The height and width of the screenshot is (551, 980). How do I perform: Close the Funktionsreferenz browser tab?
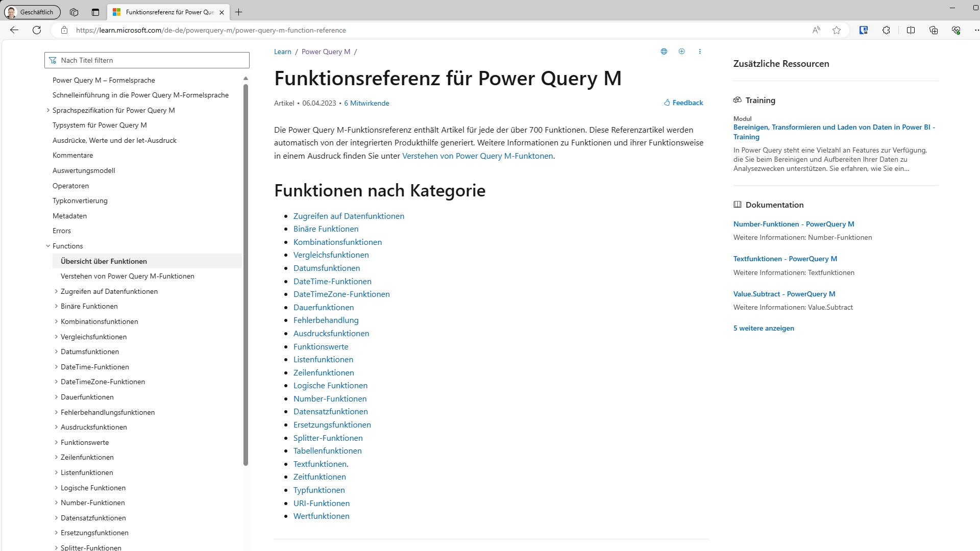tap(222, 12)
